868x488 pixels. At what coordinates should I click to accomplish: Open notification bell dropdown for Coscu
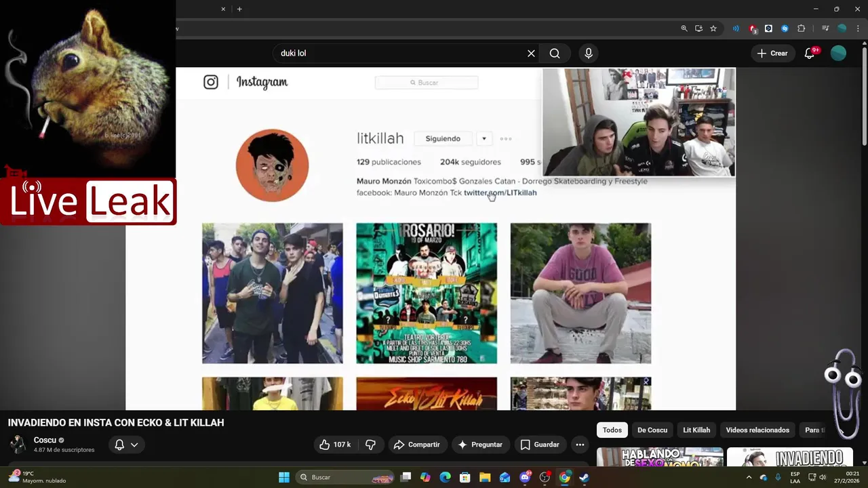(x=126, y=445)
